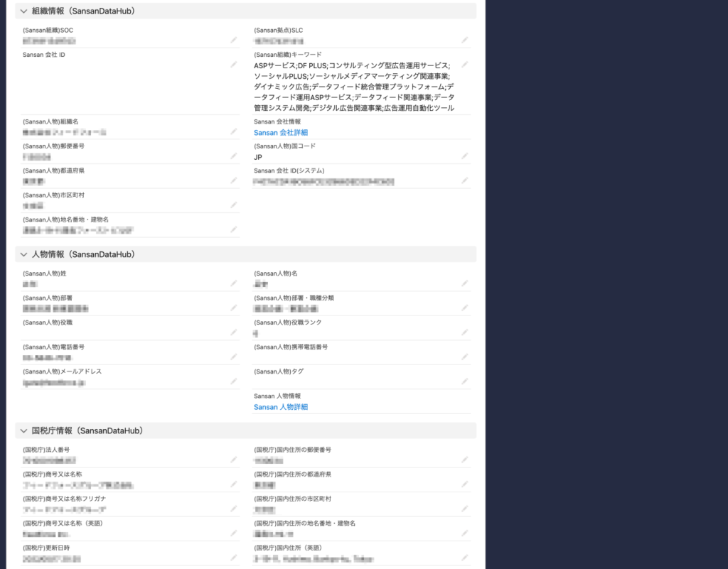Collapse the 組織情報（SansanDataHub）section
Viewport: 728px width, 569px height.
[x=23, y=11]
